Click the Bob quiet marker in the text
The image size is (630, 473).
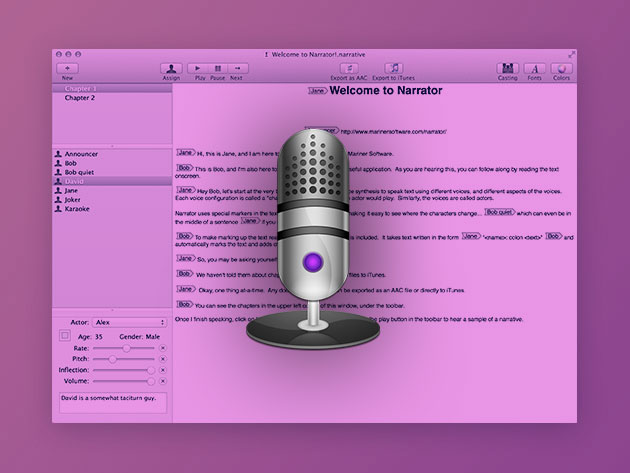(499, 212)
